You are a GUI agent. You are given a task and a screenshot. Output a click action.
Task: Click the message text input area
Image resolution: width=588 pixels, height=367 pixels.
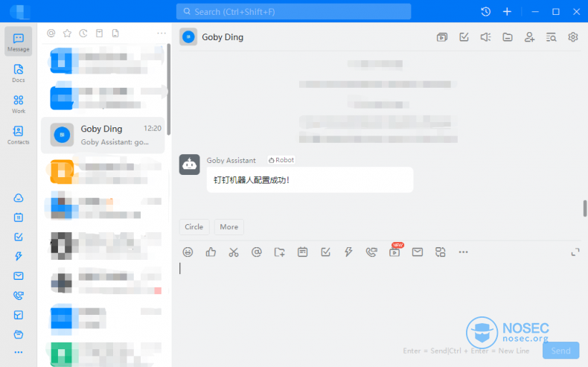click(x=380, y=300)
